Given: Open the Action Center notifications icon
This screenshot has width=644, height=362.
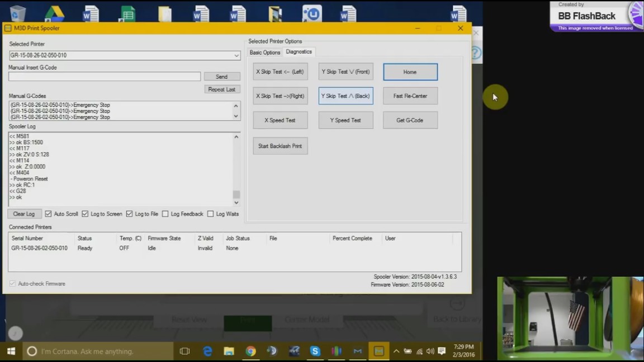Looking at the screenshot, I should pyautogui.click(x=442, y=351).
